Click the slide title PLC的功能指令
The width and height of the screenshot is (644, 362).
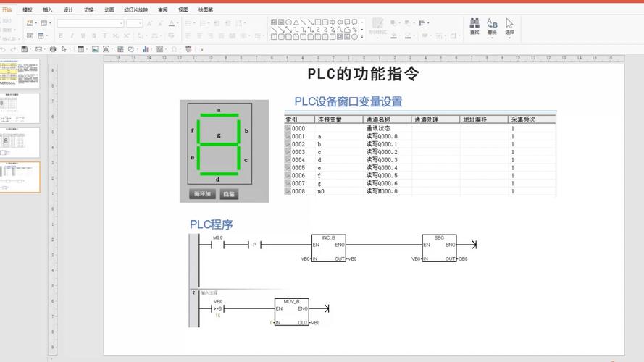click(x=364, y=74)
